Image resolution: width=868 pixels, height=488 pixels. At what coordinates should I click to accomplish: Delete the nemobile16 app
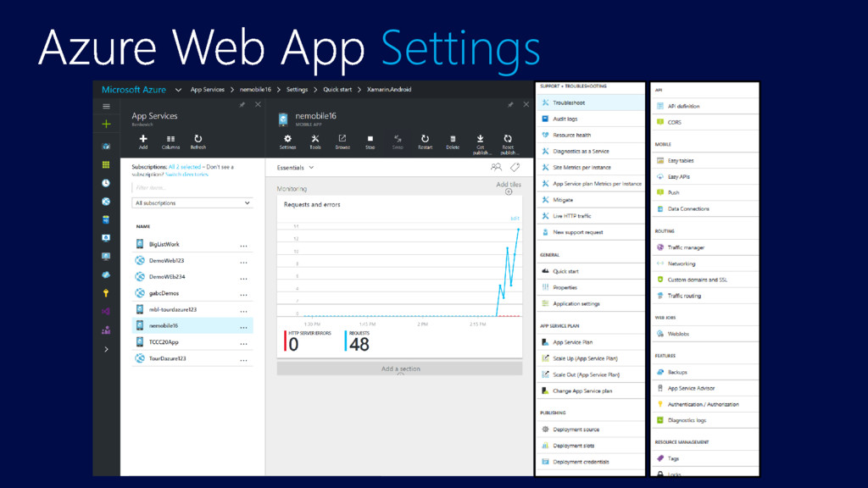coord(453,141)
